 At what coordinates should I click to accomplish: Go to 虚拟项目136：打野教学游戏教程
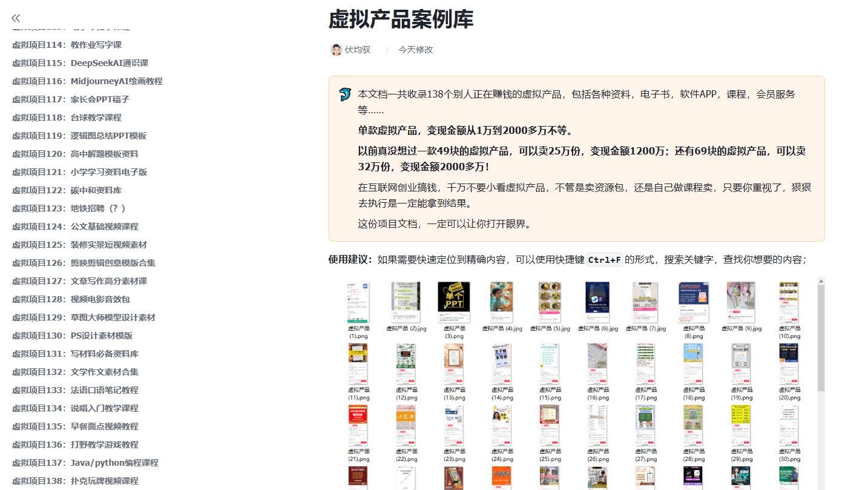click(x=75, y=445)
